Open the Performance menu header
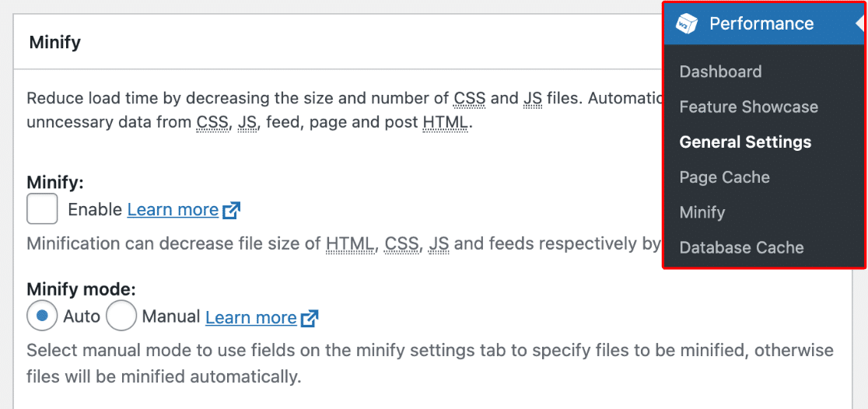The height and width of the screenshot is (409, 868). [x=761, y=23]
